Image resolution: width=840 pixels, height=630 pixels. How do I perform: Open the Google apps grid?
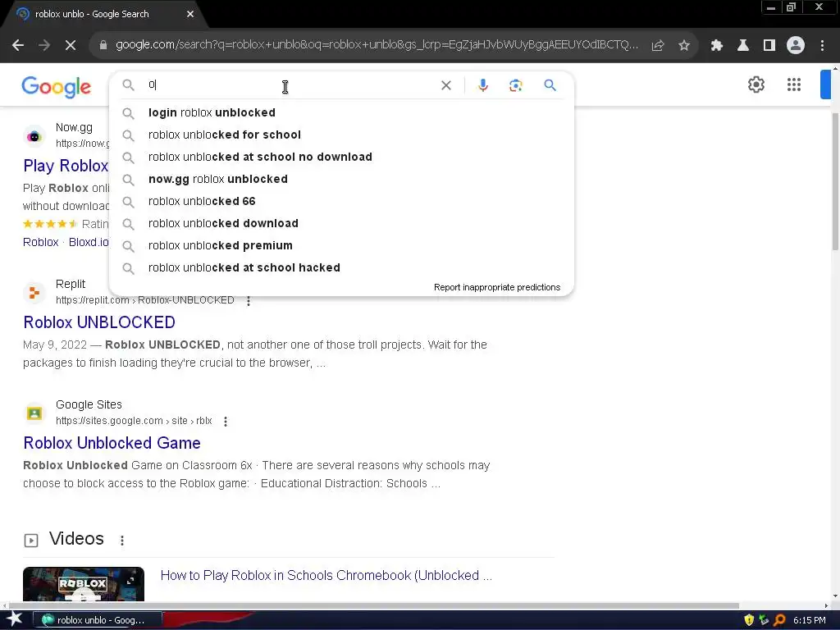pos(794,84)
